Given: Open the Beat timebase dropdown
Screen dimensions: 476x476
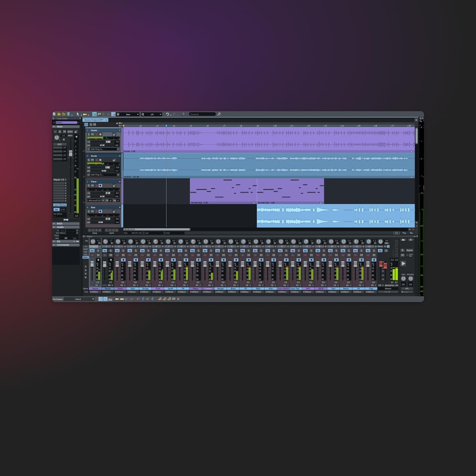Looking at the screenshot, I should click(132, 114).
